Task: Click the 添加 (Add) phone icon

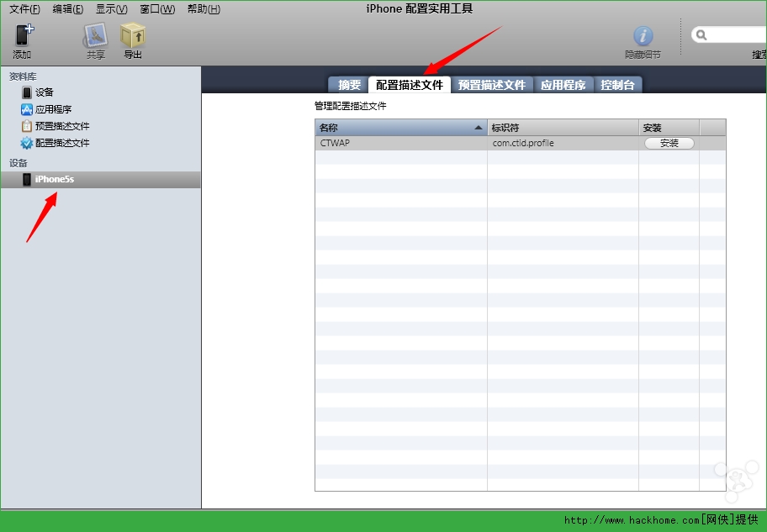Action: (24, 34)
